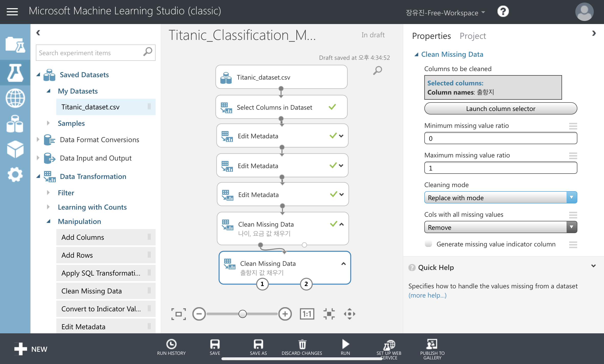Select the Add Rows module
Screen dimensions: 604x364
click(106, 255)
